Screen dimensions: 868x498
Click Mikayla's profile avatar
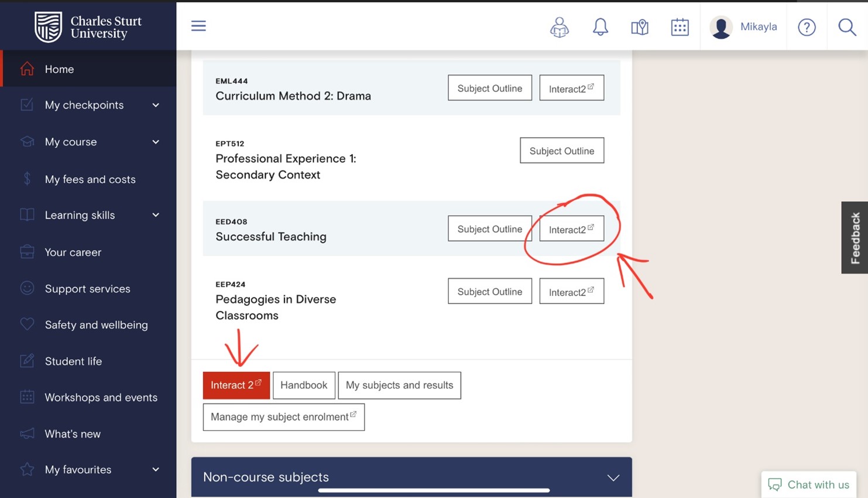[x=721, y=27]
